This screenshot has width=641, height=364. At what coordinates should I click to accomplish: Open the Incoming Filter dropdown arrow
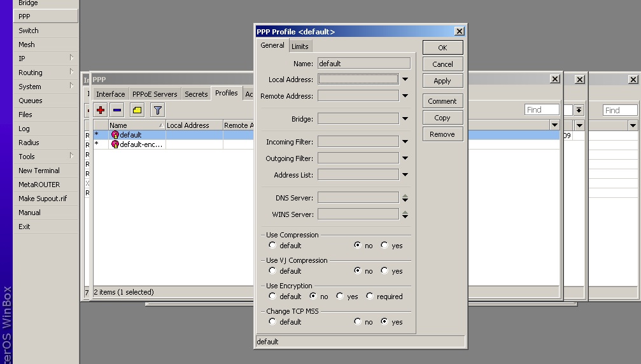coord(405,142)
